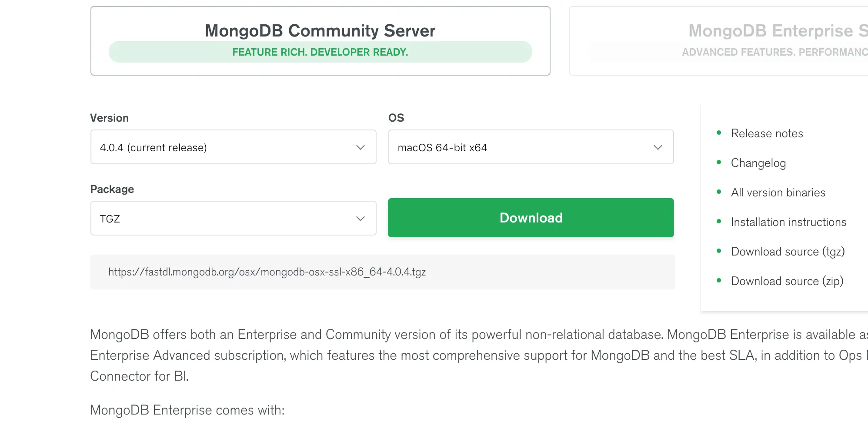Viewport: 868px width, 438px height.
Task: Open the Version dropdown showing 4.0.4
Action: [233, 147]
